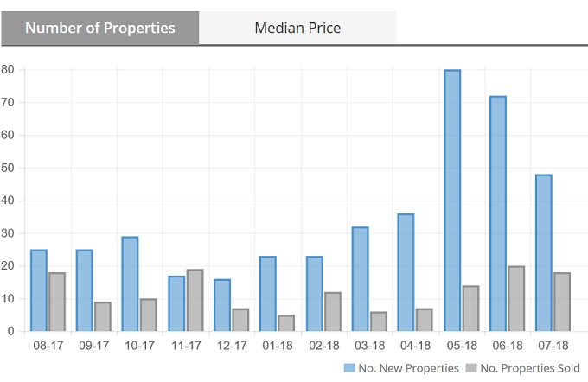This screenshot has height=382, width=588.
Task: Click the gray Sold bar for 07-18
Action: coord(562,302)
